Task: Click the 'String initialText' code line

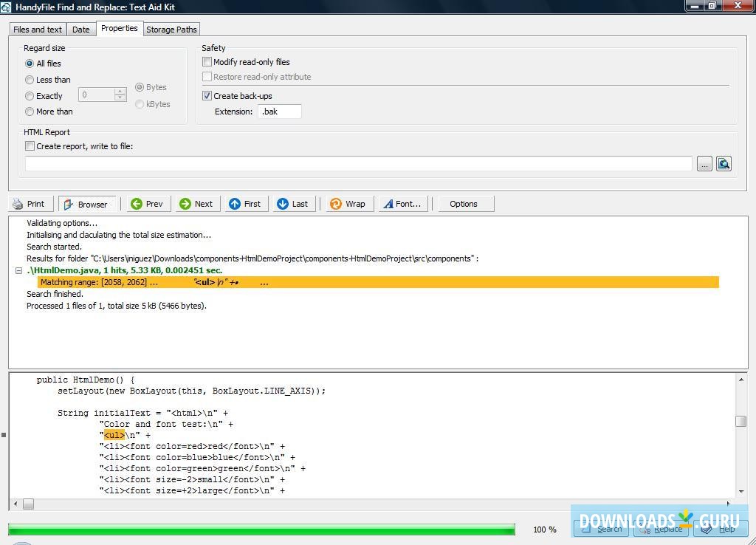Action: (142, 413)
